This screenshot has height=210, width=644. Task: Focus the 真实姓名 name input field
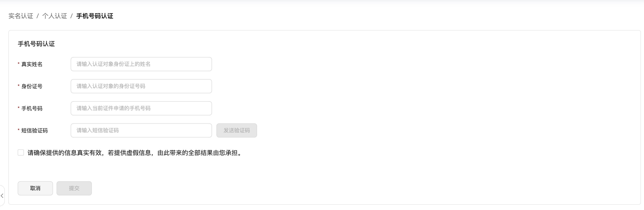coord(141,64)
